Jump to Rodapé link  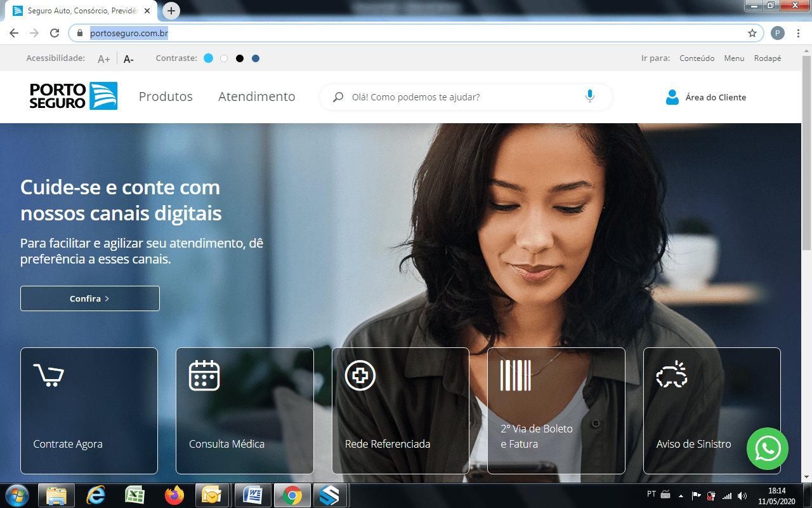pos(767,58)
